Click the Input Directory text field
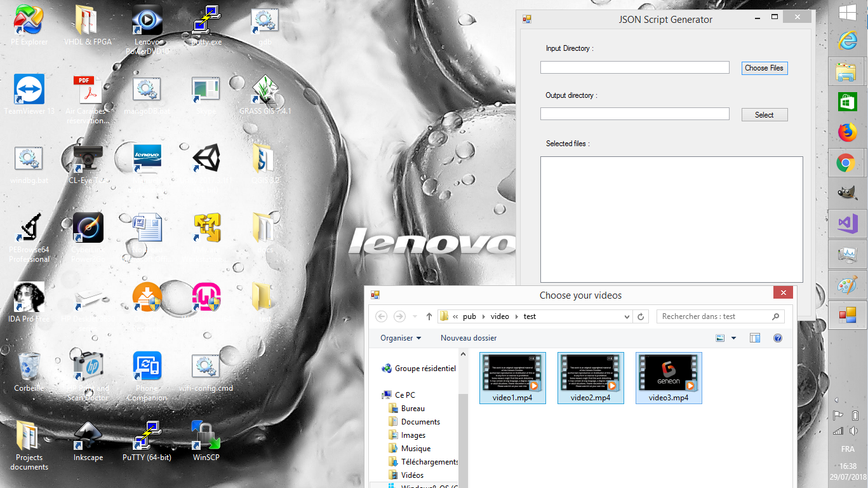Screen dimensions: 868x488 pos(634,67)
